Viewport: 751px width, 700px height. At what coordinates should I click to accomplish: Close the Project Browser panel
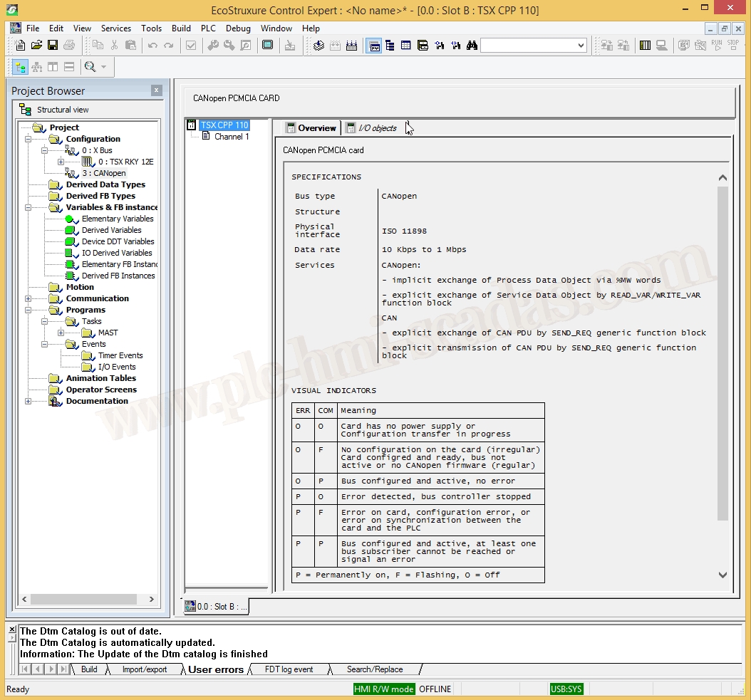[157, 90]
